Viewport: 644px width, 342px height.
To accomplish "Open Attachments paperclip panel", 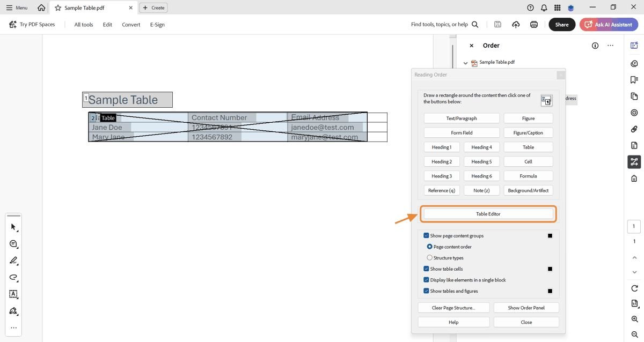I will (634, 129).
